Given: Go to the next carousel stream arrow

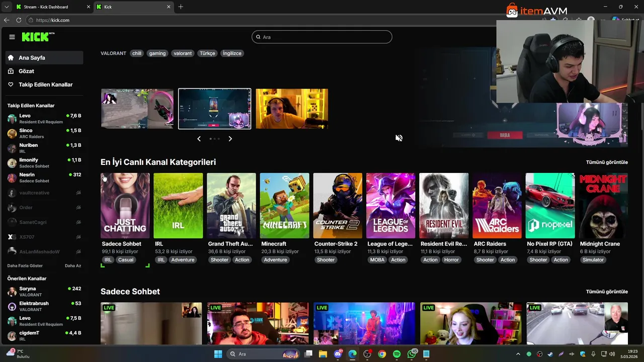Looking at the screenshot, I should click(230, 139).
